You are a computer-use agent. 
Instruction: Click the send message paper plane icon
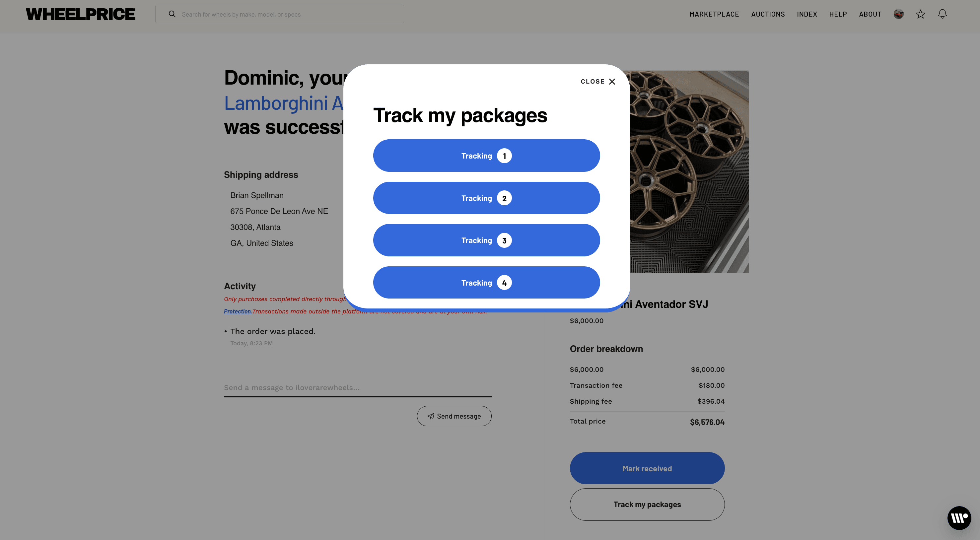[x=430, y=416]
